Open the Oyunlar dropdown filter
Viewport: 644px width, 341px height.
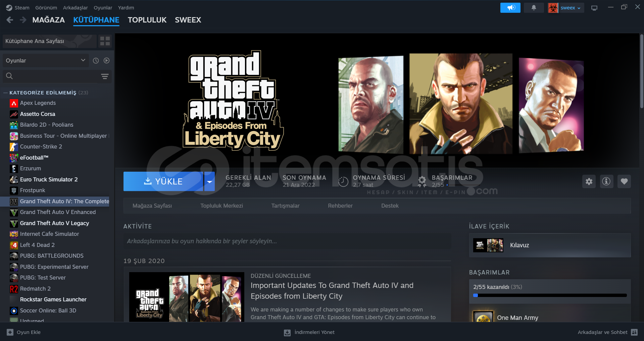[x=46, y=60]
